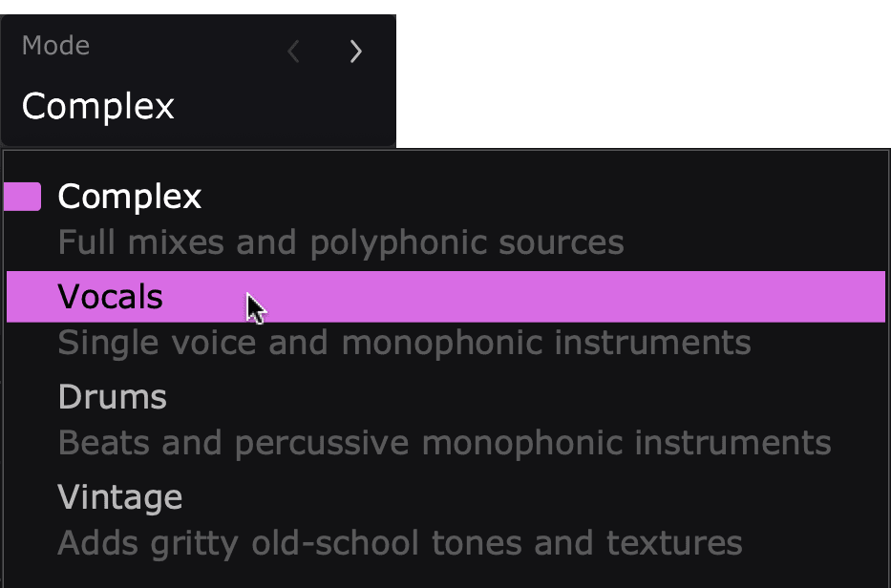Click the "Mode" label text
The image size is (891, 588).
coord(55,46)
